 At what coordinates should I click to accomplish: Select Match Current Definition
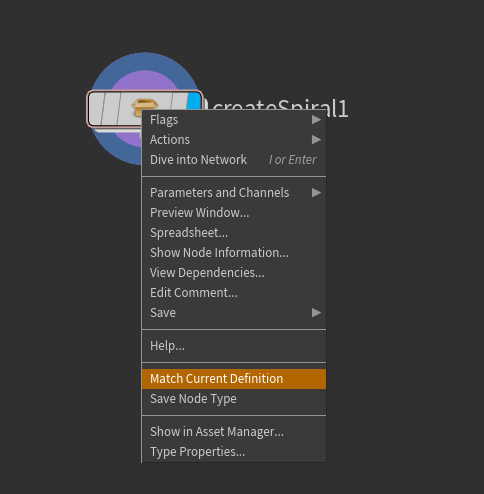[234, 379]
